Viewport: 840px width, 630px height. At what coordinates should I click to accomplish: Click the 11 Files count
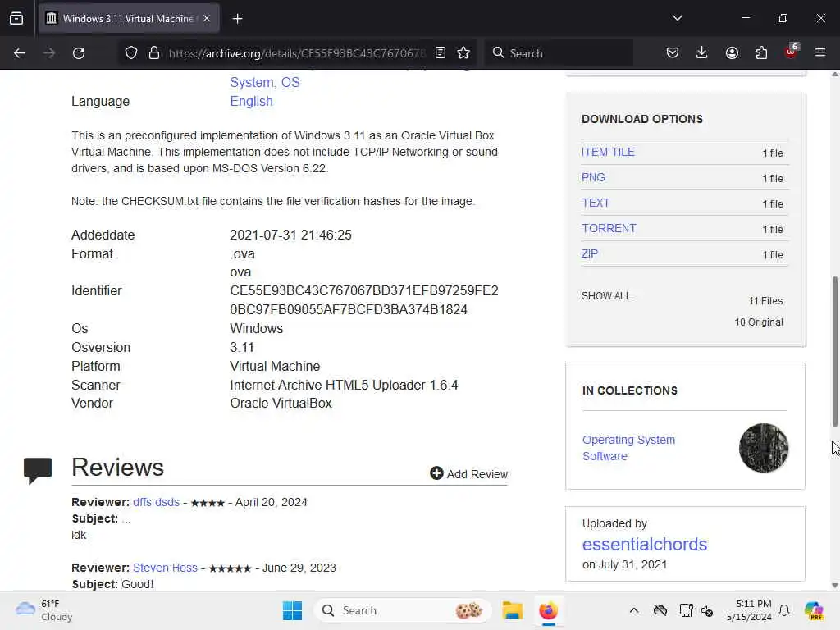pos(765,301)
